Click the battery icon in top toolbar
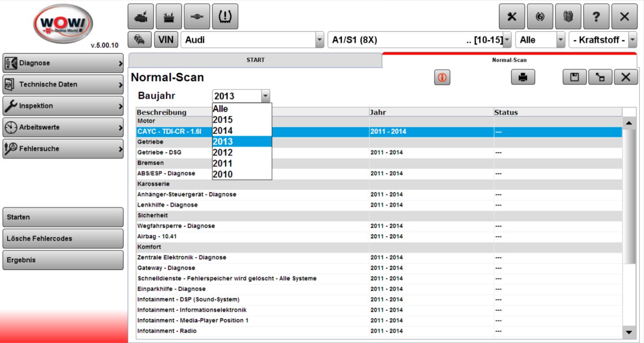The width and height of the screenshot is (644, 343). coord(169,16)
